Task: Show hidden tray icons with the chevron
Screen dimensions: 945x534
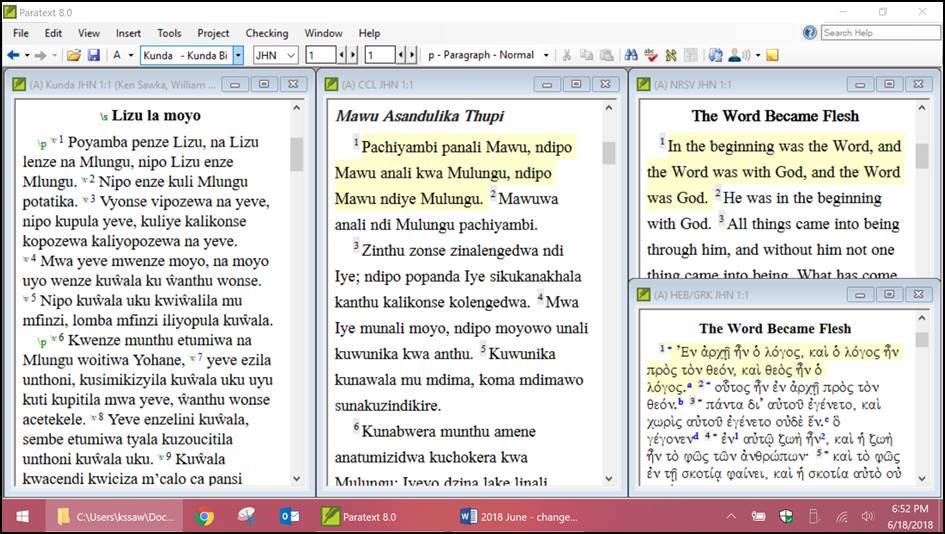Action: (x=731, y=517)
